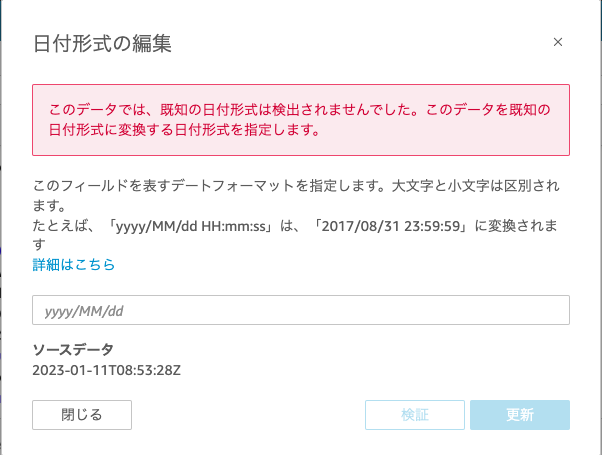602x455 pixels.
Task: Click the 検証 button
Action: pyautogui.click(x=414, y=414)
